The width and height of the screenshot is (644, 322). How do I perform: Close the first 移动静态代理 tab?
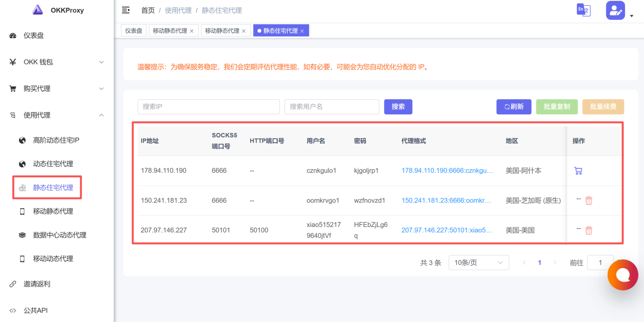(x=192, y=31)
